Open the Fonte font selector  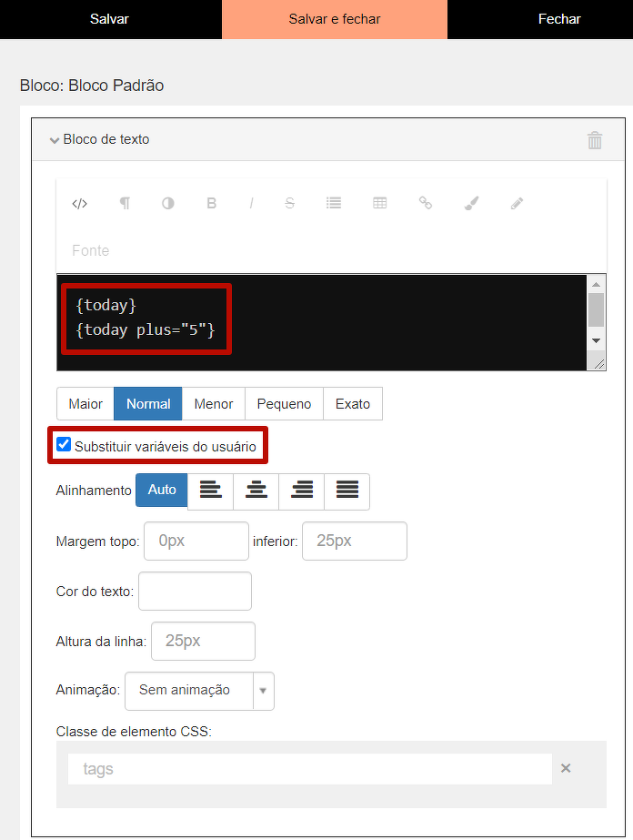click(x=91, y=250)
